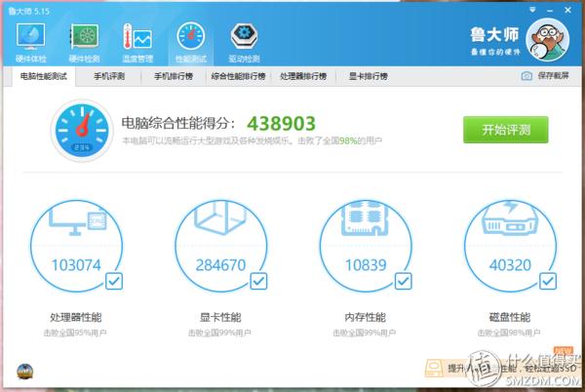
Task: Click the 保存截屏 save screenshot link
Action: 553,76
